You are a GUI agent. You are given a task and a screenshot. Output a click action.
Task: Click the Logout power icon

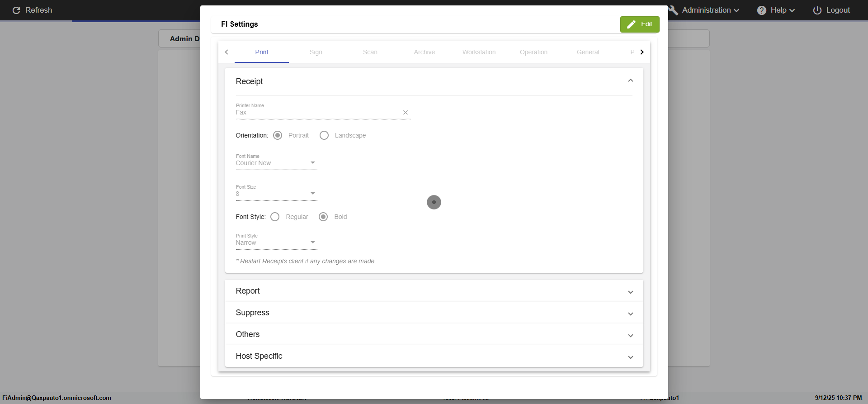[x=817, y=10]
